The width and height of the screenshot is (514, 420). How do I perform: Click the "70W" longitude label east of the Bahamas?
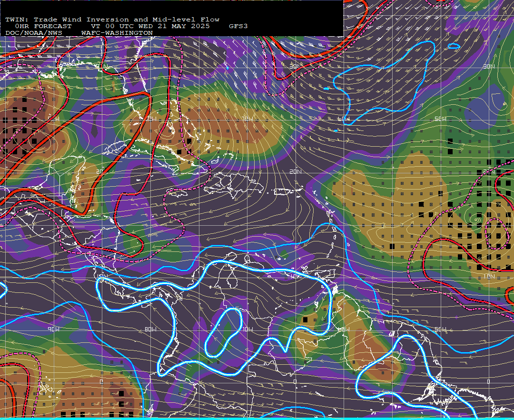tap(247, 119)
